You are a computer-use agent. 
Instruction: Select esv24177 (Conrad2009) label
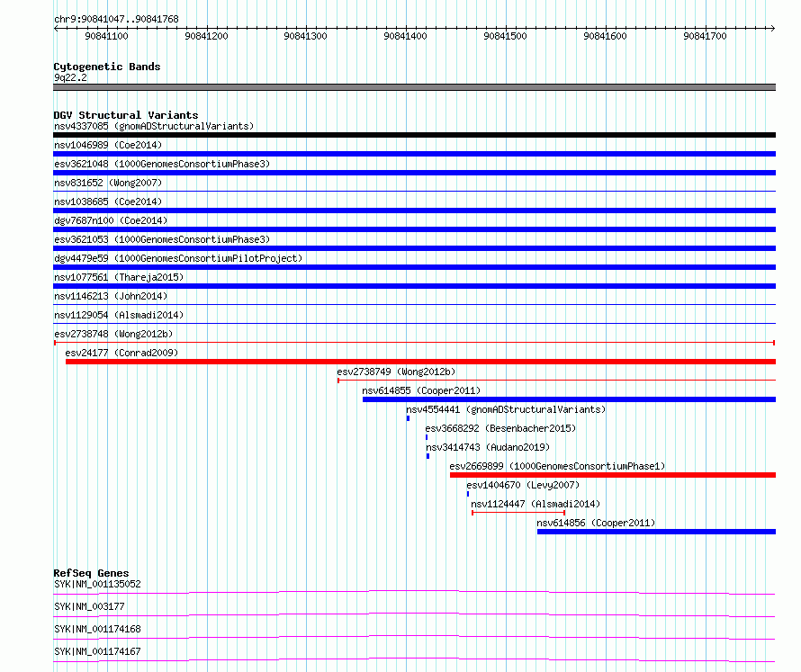tap(121, 353)
